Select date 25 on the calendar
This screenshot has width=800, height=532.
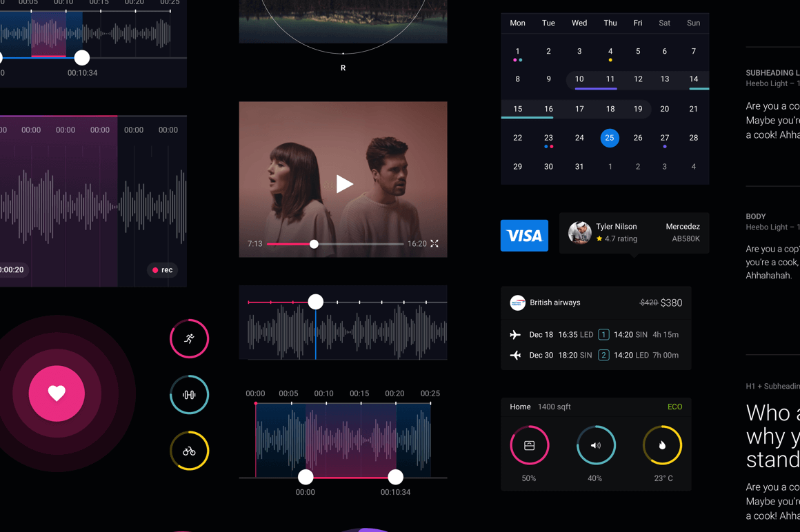[610, 138]
